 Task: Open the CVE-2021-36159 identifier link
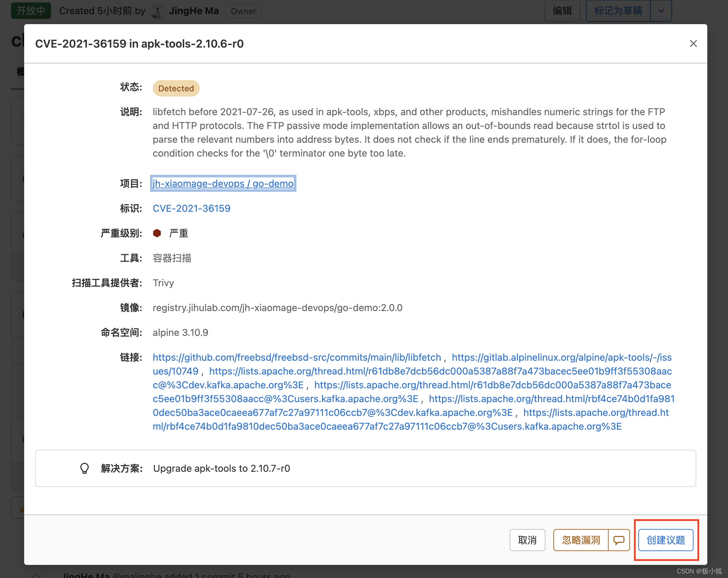tap(191, 208)
